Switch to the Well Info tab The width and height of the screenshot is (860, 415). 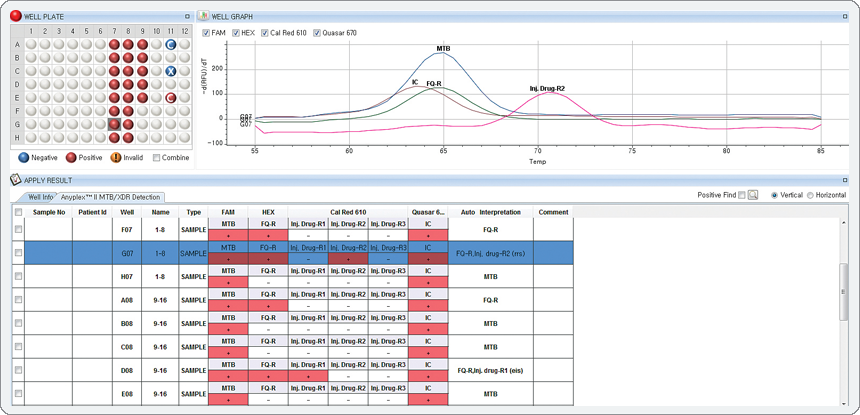[40, 197]
